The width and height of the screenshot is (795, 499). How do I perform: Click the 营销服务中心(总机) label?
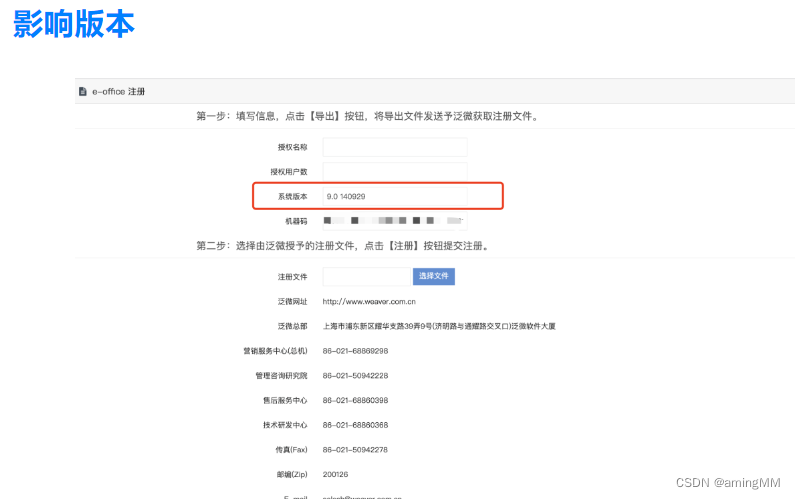pyautogui.click(x=275, y=351)
